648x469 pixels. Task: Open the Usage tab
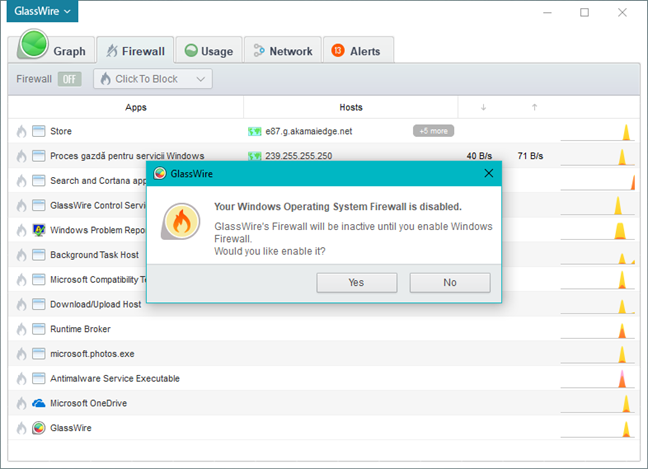pyautogui.click(x=209, y=50)
